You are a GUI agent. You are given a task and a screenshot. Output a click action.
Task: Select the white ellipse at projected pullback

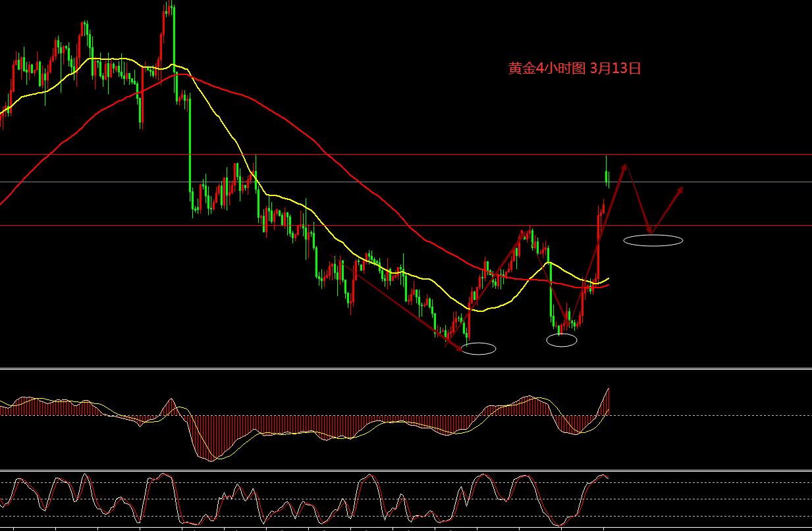tap(653, 240)
